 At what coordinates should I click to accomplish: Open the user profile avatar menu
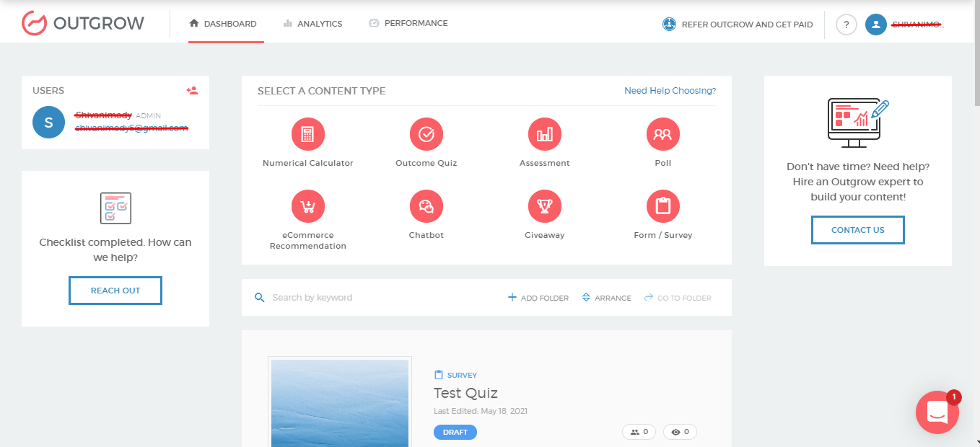point(876,25)
